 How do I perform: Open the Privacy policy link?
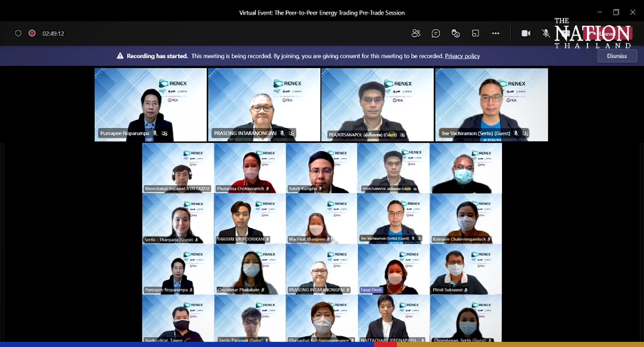point(462,56)
